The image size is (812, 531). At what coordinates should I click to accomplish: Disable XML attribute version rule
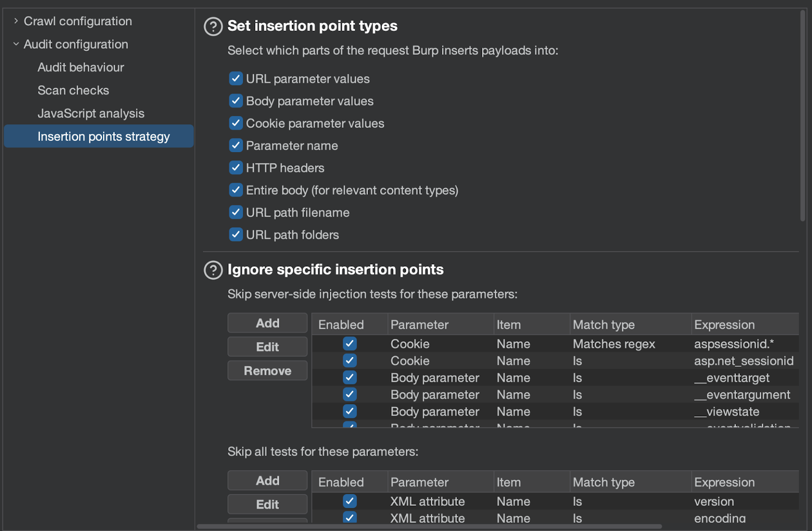coord(350,502)
